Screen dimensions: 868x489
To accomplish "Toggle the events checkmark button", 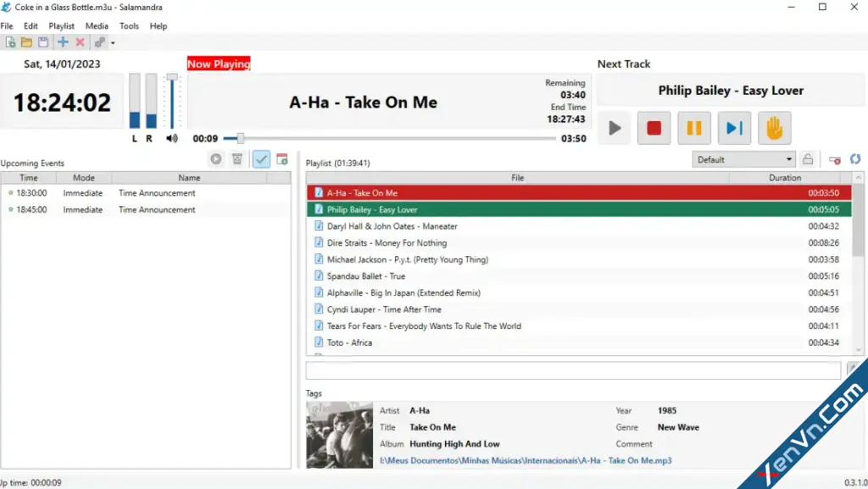I will point(261,159).
